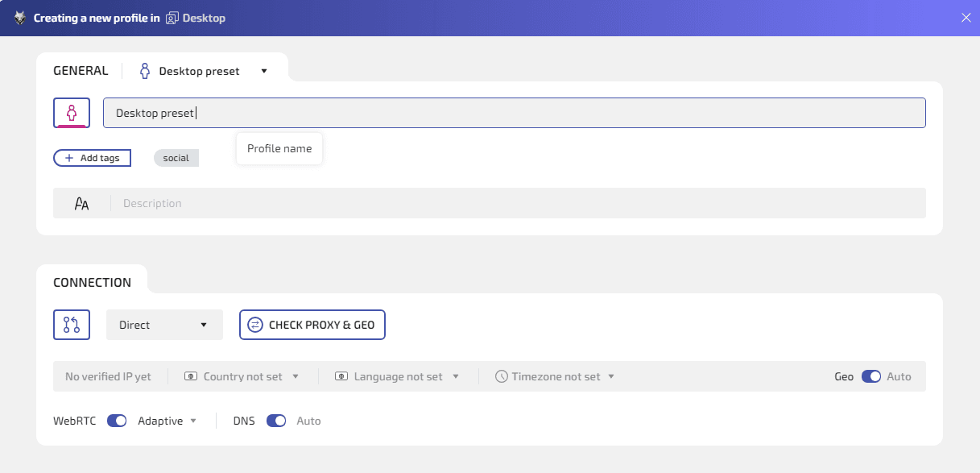
Task: Click the Desktop preset person icon
Action: (x=145, y=71)
